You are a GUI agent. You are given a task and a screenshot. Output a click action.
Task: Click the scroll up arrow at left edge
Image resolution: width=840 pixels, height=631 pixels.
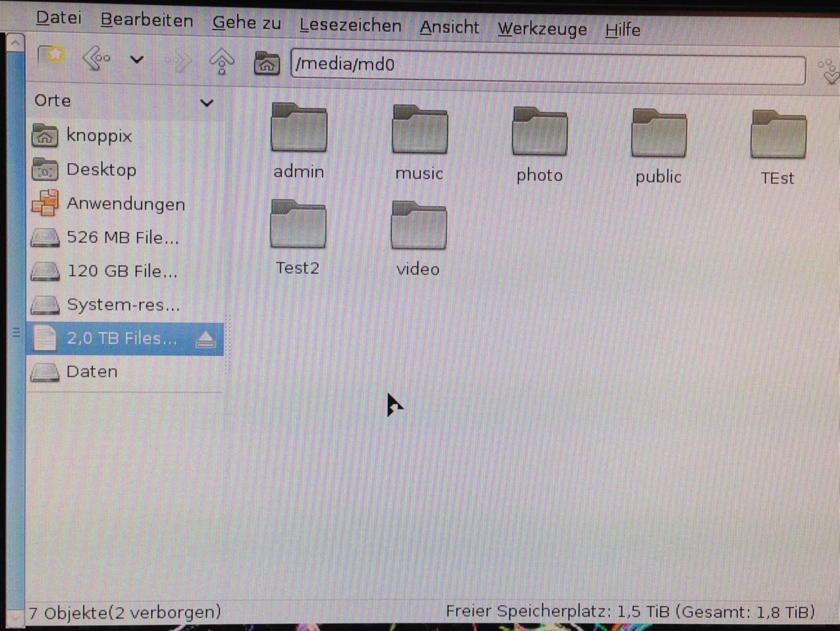[x=15, y=42]
